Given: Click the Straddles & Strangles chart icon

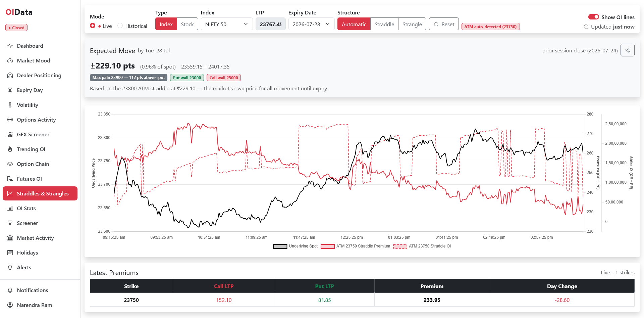Looking at the screenshot, I should click(x=10, y=193).
